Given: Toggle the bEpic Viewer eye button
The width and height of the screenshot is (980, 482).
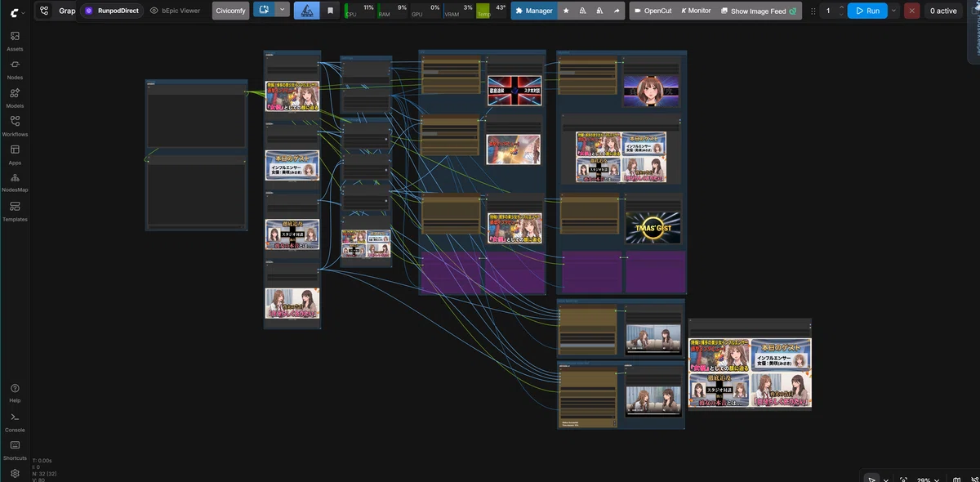Looking at the screenshot, I should (x=175, y=11).
